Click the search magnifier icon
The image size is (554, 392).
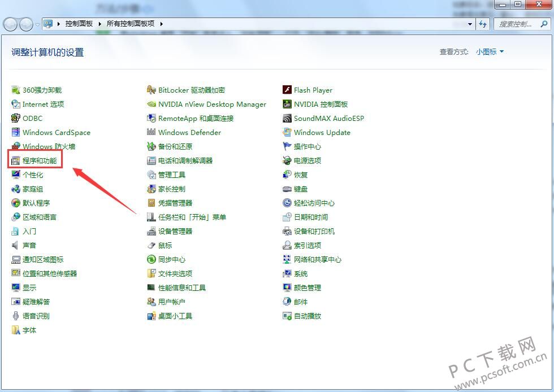point(544,24)
